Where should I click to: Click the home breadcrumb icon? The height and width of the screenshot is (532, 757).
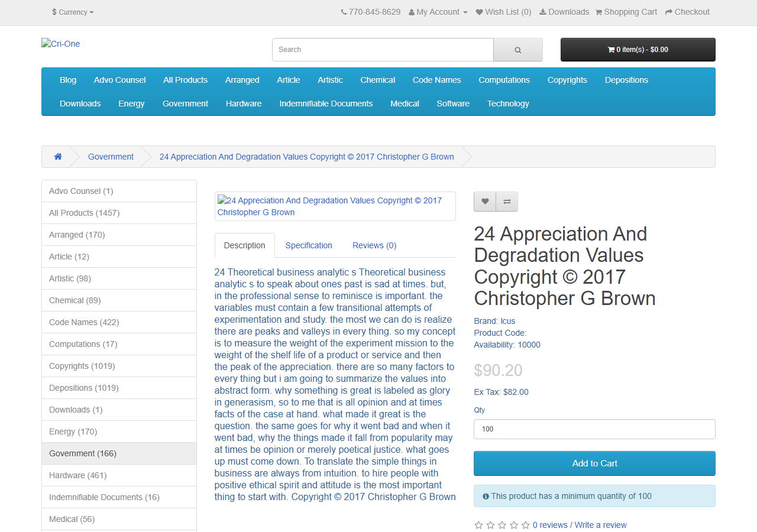pos(58,157)
